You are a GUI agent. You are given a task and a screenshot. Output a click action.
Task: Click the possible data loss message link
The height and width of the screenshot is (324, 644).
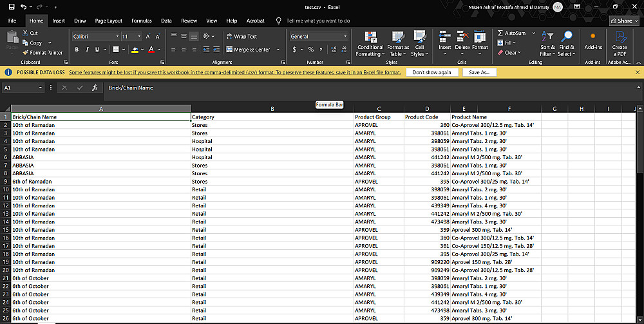coord(235,72)
